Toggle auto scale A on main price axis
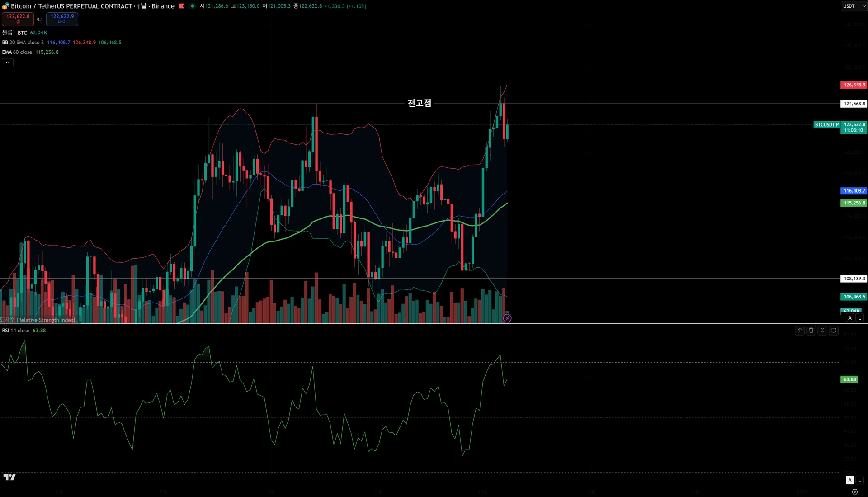868x497 pixels. click(850, 318)
